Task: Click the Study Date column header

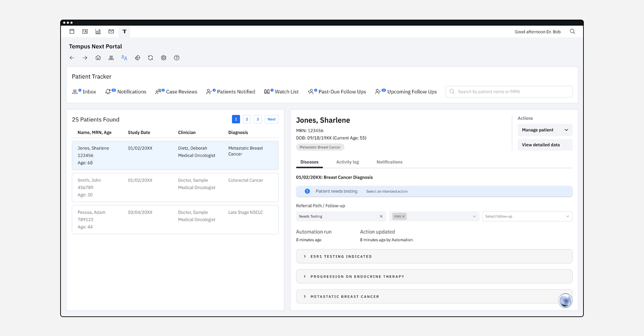Action: [x=139, y=132]
